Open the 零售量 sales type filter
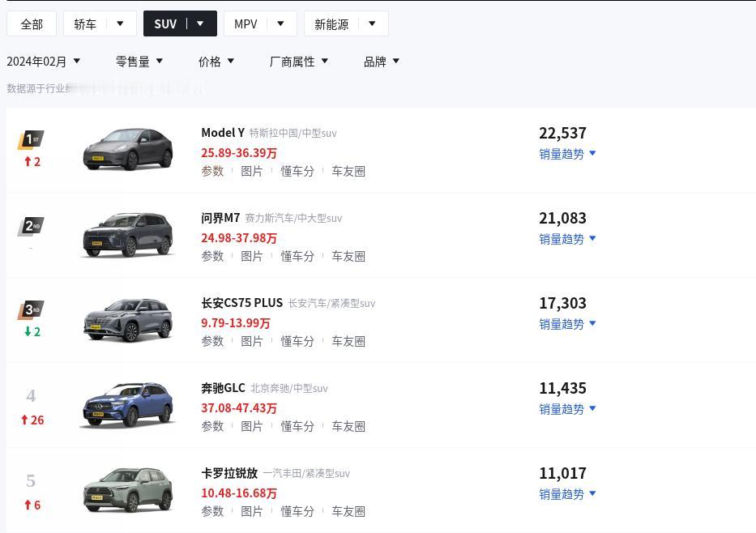This screenshot has height=533, width=756. [139, 62]
